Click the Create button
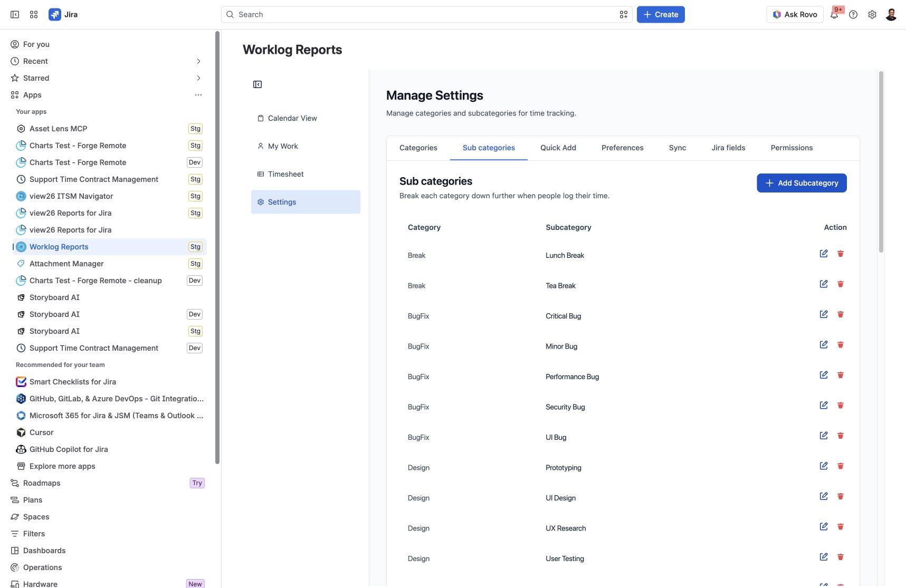Image resolution: width=906 pixels, height=588 pixels. tap(661, 15)
